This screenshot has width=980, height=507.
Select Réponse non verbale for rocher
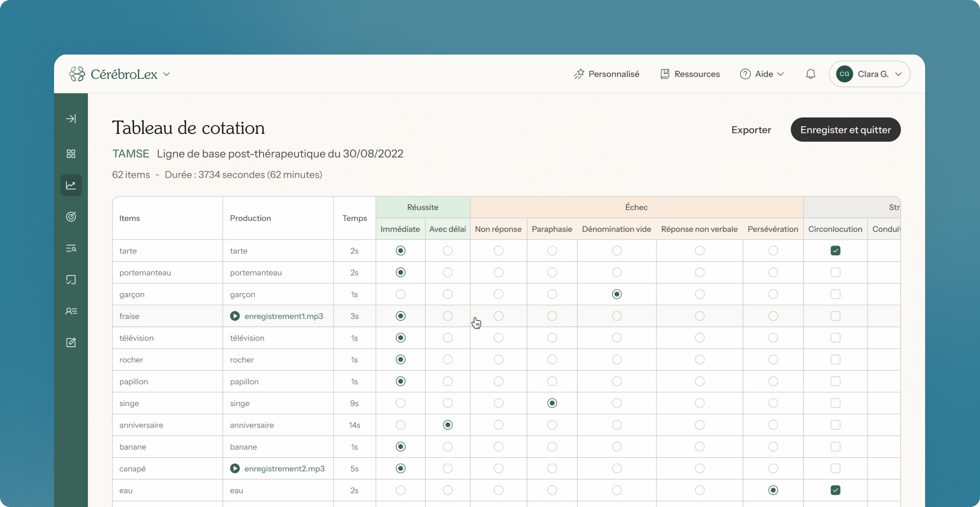[x=700, y=360]
